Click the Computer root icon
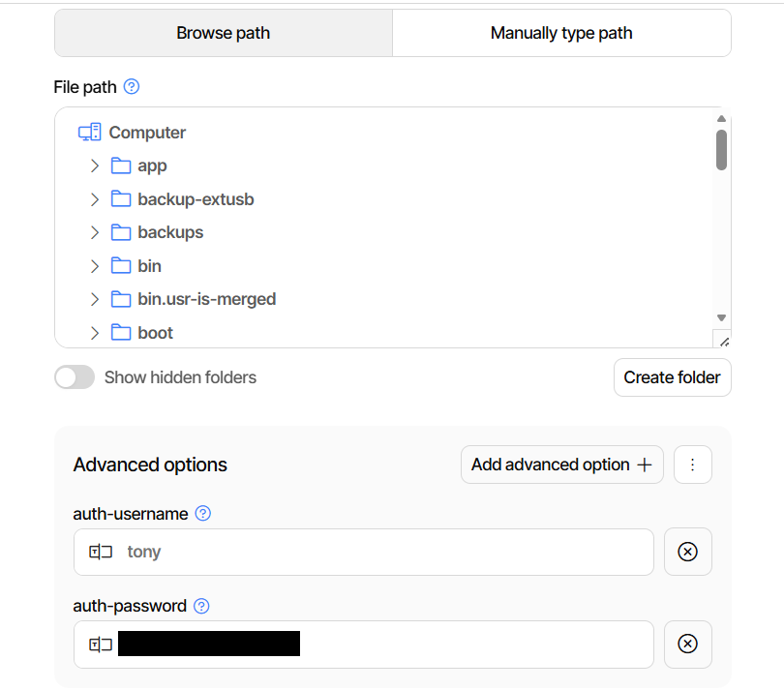The image size is (784, 690). coord(89,133)
